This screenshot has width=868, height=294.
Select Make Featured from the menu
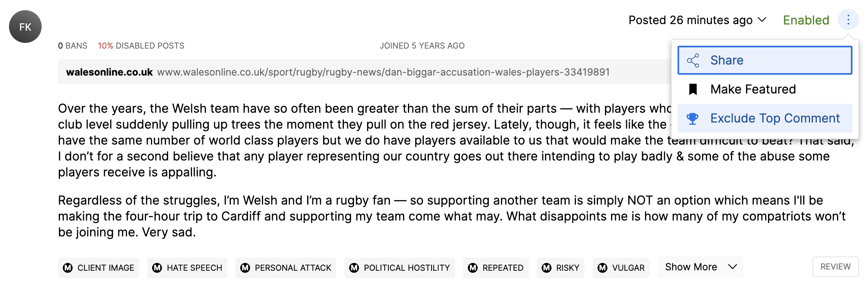click(x=753, y=89)
